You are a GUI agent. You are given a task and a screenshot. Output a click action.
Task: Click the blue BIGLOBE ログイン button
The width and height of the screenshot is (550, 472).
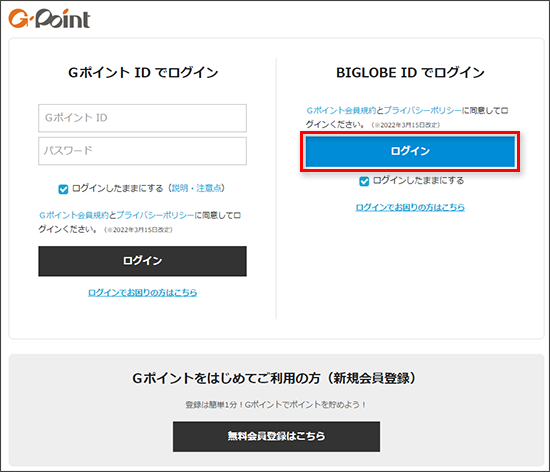pos(410,151)
